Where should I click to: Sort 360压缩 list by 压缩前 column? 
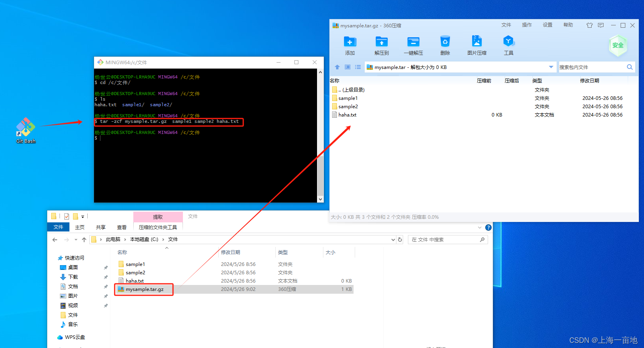click(484, 80)
